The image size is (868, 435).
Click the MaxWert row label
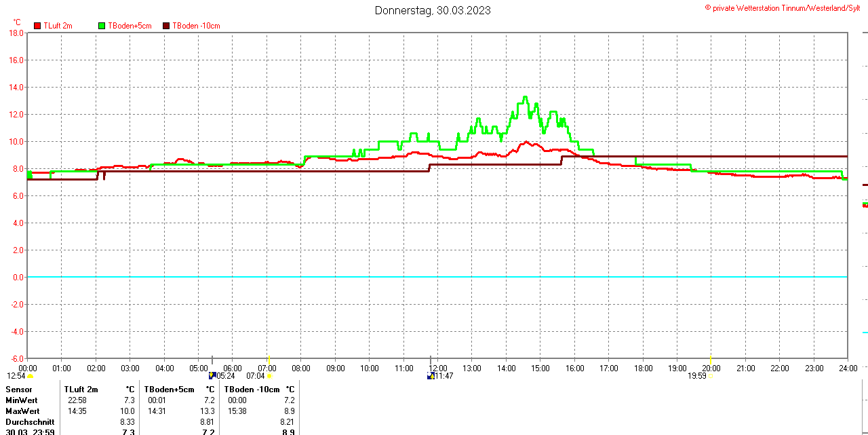[22, 411]
